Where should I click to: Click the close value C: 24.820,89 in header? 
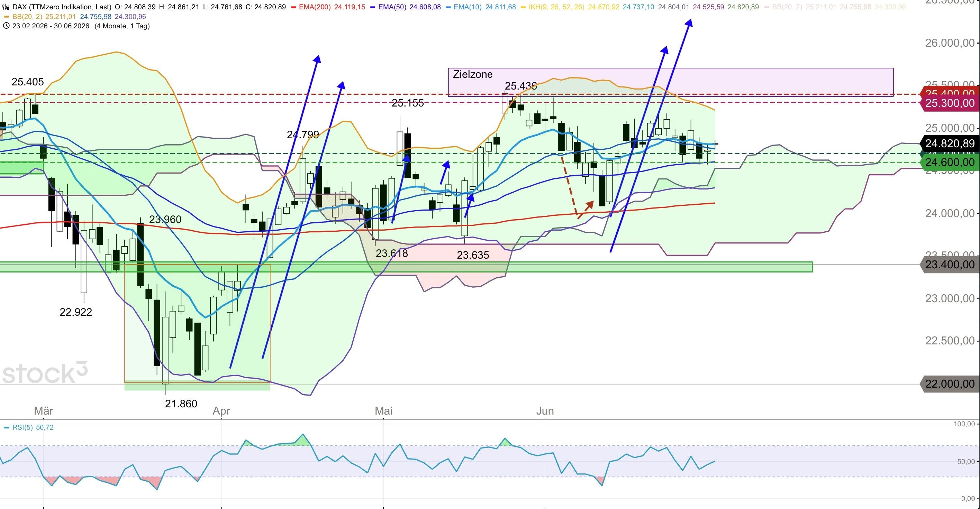coord(265,7)
